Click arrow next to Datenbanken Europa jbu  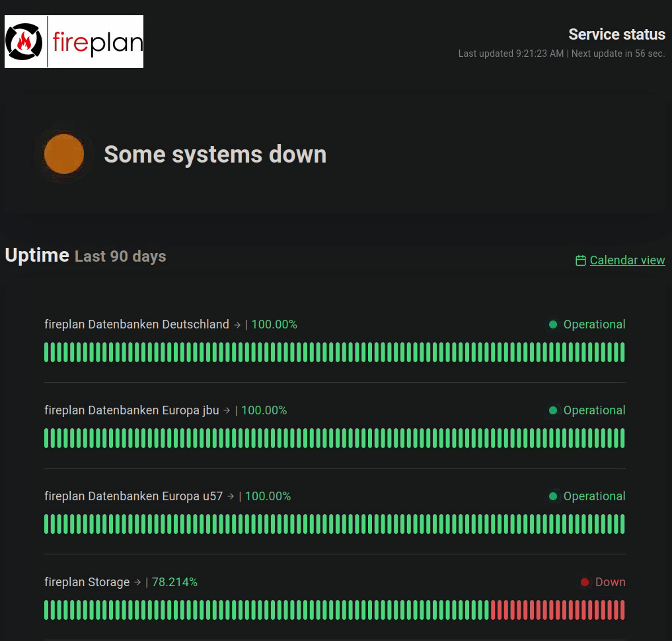click(227, 410)
